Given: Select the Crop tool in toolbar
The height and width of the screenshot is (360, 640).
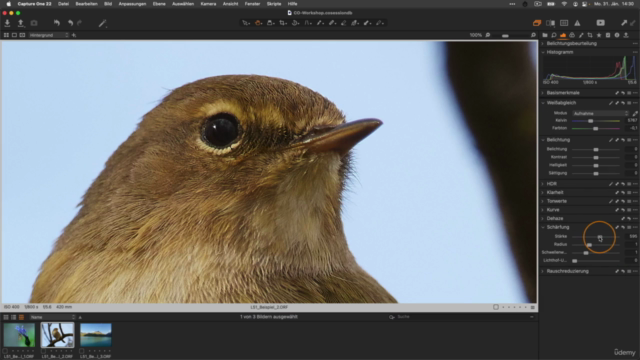Looking at the screenshot, I should [x=282, y=23].
